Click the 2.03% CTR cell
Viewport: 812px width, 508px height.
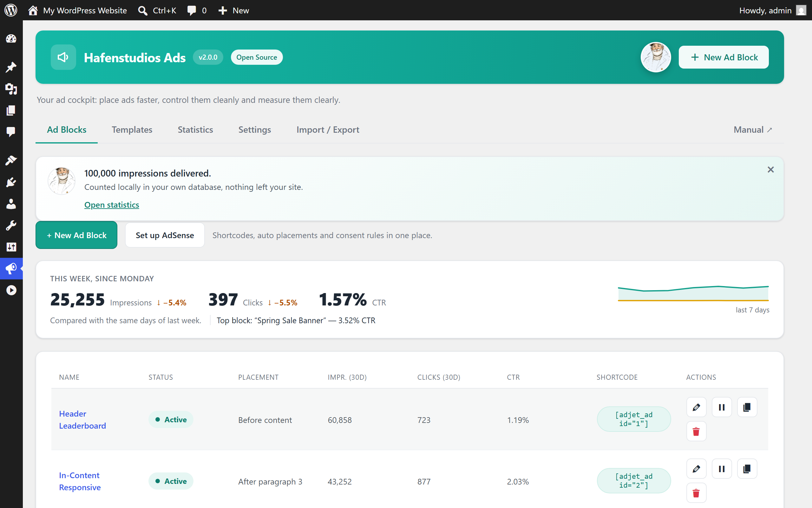(x=518, y=481)
